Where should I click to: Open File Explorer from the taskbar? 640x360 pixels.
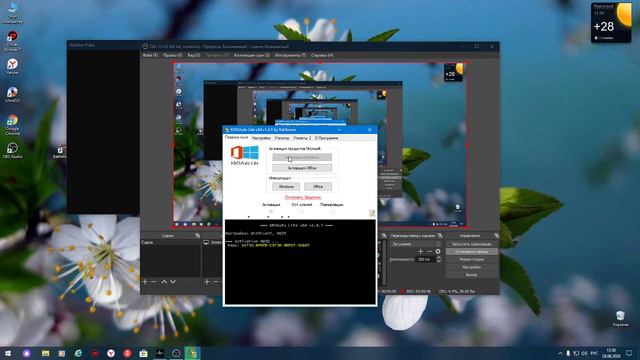click(x=45, y=353)
